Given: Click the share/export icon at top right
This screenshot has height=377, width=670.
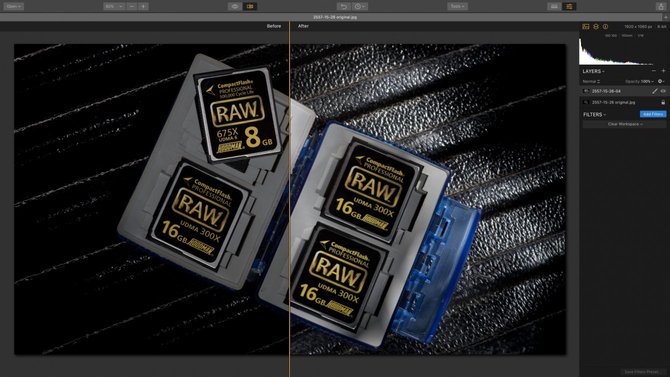Looking at the screenshot, I should [x=660, y=6].
